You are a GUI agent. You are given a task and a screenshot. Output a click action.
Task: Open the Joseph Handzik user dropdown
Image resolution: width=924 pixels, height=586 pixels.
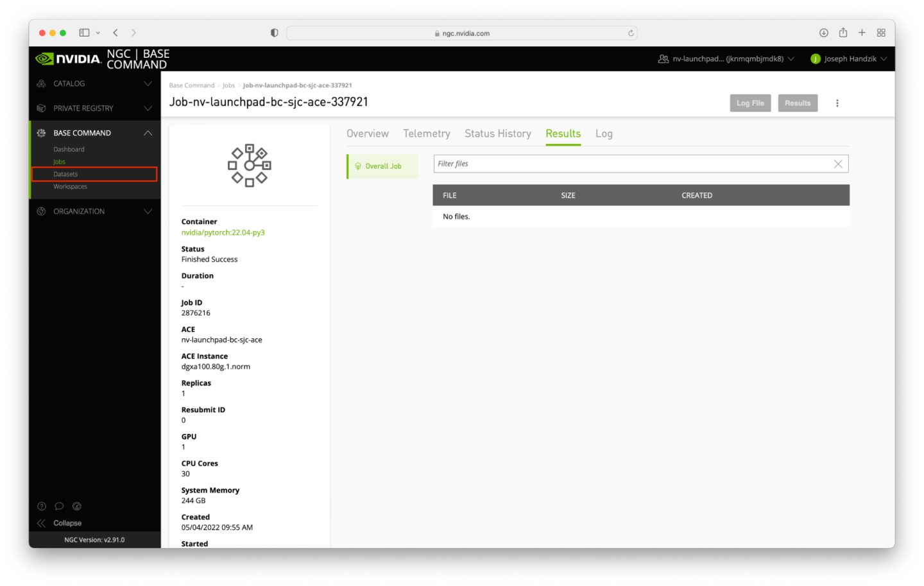pos(849,59)
